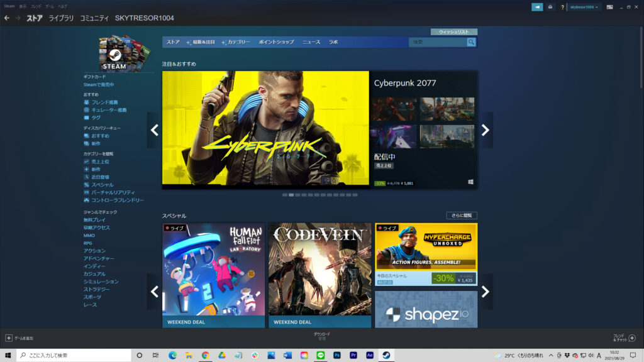Show next featured game with right arrow

tap(485, 130)
